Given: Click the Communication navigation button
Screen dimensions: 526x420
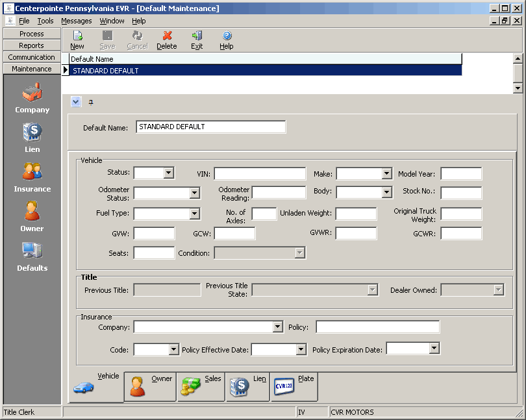Looking at the screenshot, I should point(31,56).
